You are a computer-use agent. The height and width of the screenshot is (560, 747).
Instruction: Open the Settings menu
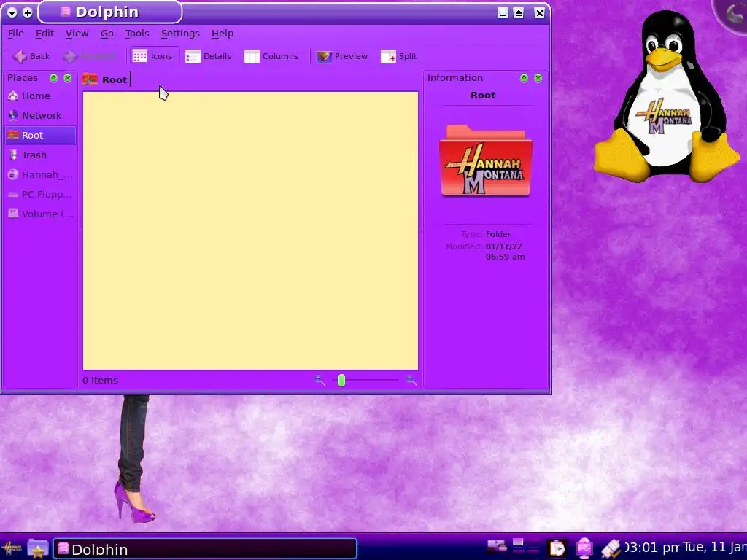(x=180, y=34)
